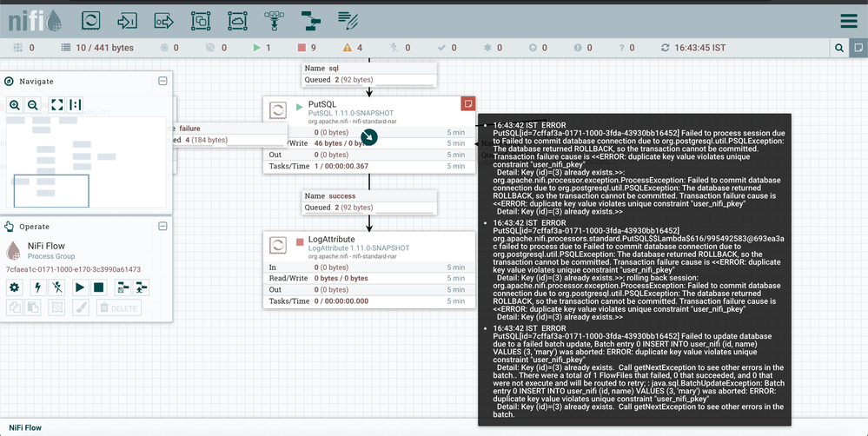Stop the flow with the stop button

tap(98, 287)
